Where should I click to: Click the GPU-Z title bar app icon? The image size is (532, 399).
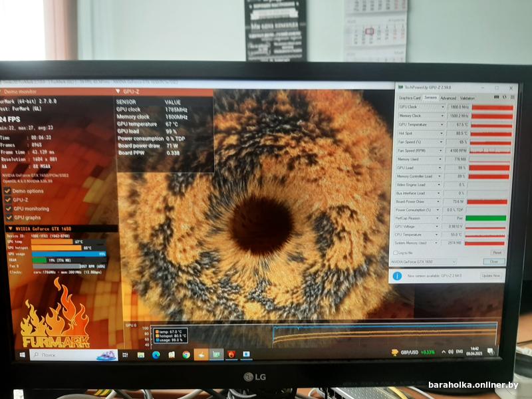pyautogui.click(x=401, y=88)
